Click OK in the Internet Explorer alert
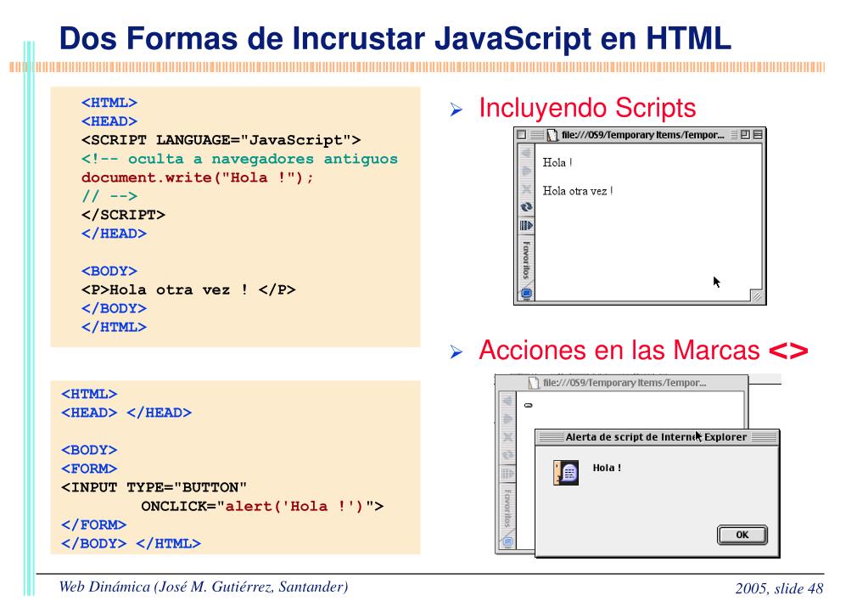The image size is (868, 601). click(x=742, y=535)
